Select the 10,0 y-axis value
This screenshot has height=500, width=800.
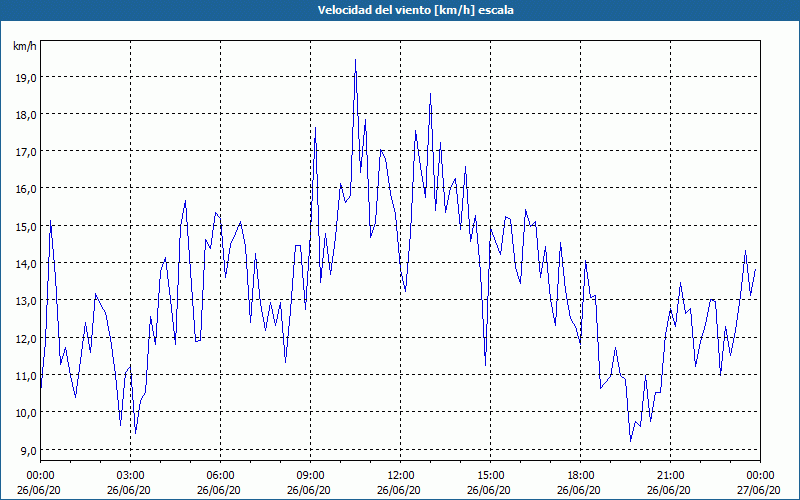(26, 413)
